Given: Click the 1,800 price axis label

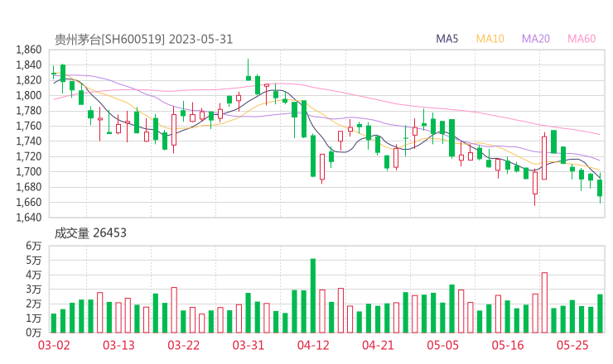Looking at the screenshot, I should pyautogui.click(x=28, y=95).
